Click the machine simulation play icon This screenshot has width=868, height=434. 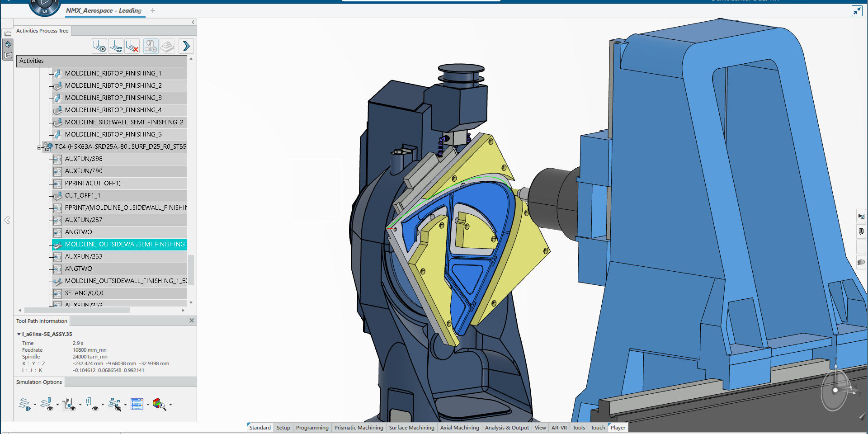151,46
